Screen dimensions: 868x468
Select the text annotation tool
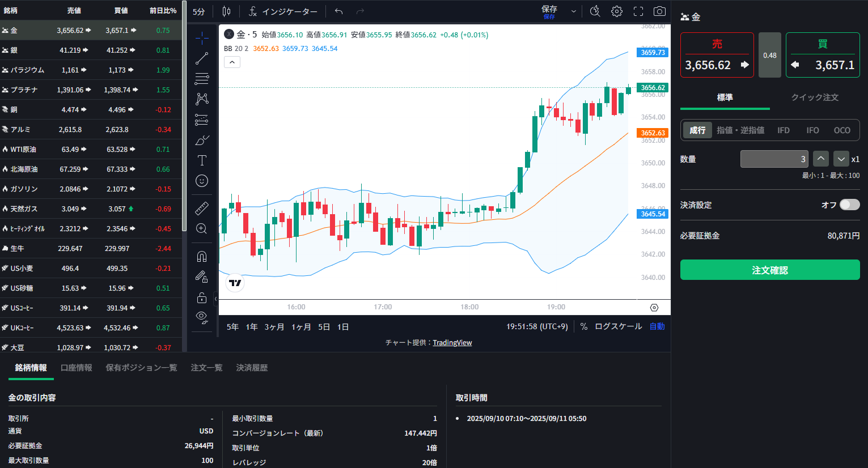pyautogui.click(x=202, y=160)
